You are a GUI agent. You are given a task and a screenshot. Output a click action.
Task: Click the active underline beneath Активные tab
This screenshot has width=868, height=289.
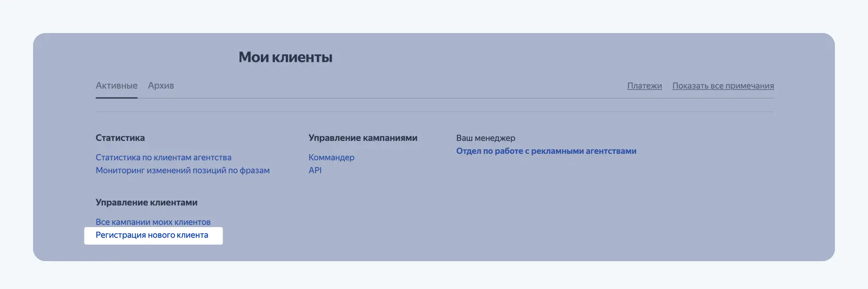coord(116,98)
